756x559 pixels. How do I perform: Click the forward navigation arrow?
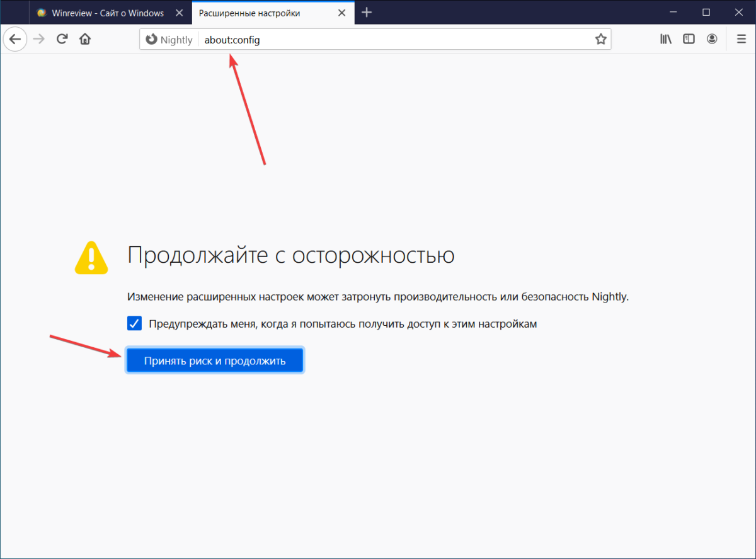(38, 39)
